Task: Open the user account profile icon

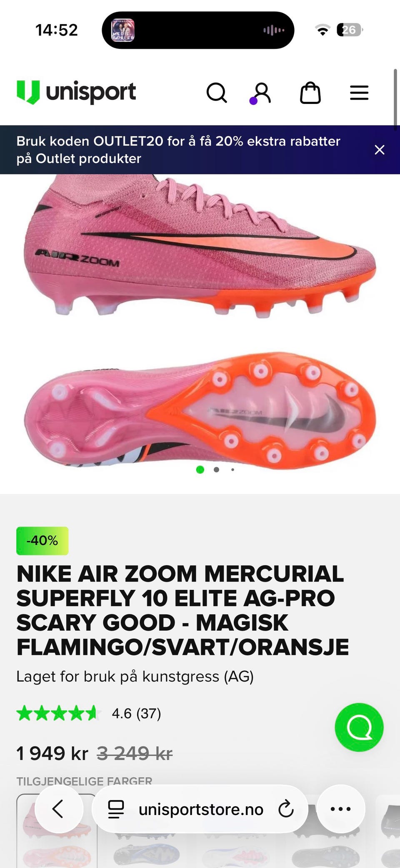Action: click(261, 93)
